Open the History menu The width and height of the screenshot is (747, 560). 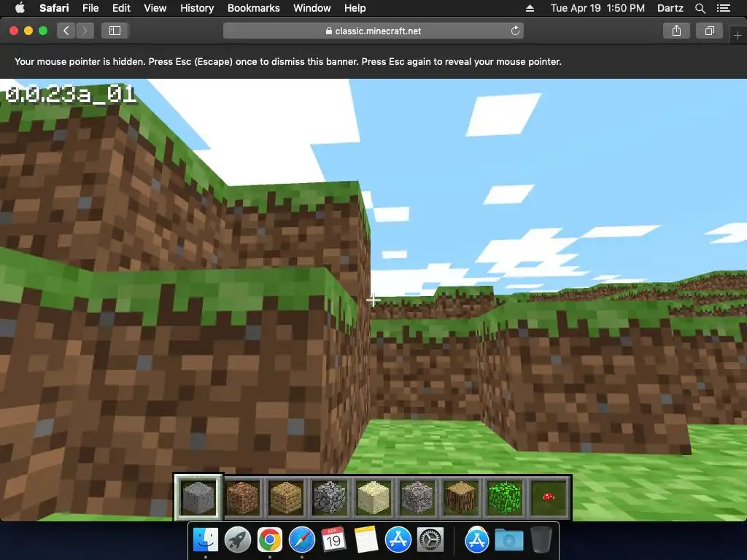pyautogui.click(x=197, y=8)
